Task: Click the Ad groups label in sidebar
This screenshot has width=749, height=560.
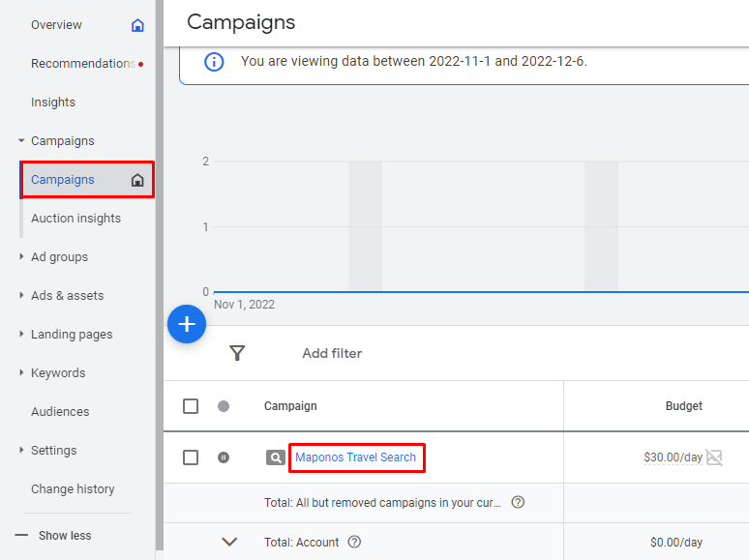Action: coord(60,257)
